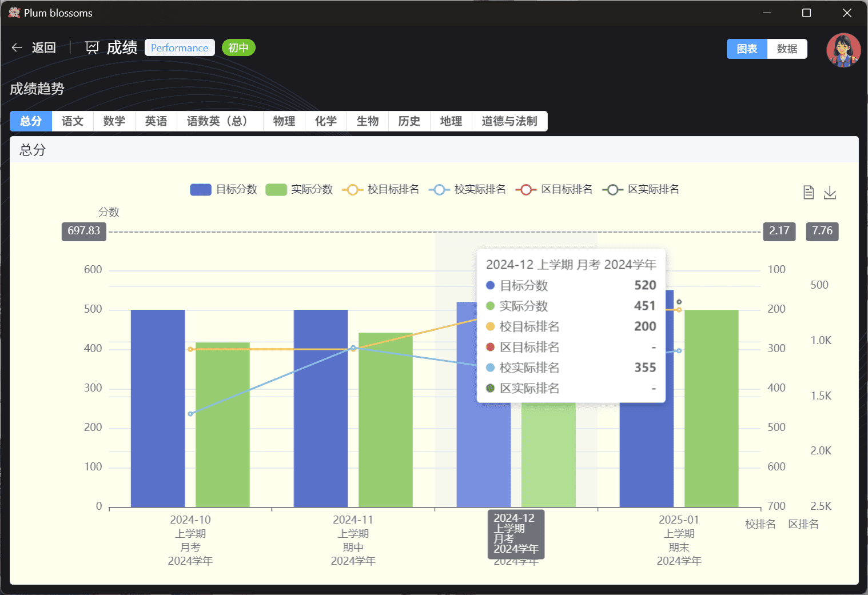Click the 2024-11 green actual score bar

coord(385,420)
